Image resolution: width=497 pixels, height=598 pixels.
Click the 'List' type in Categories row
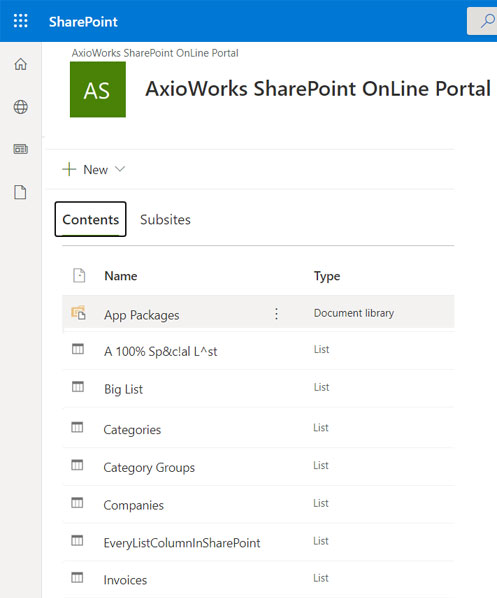(320, 428)
